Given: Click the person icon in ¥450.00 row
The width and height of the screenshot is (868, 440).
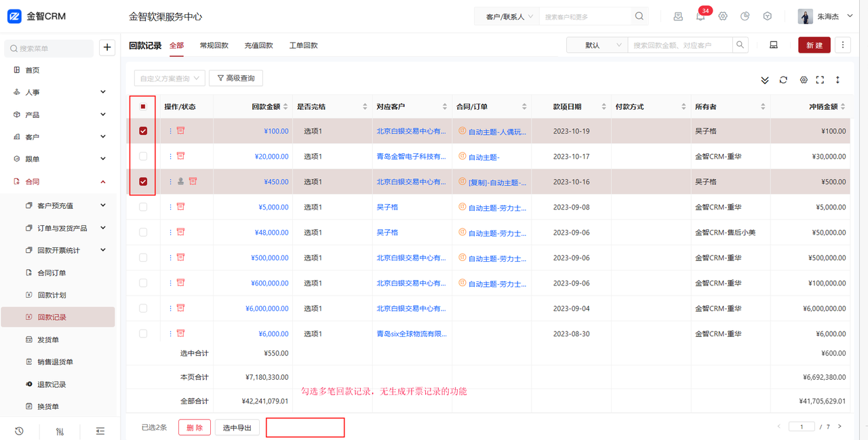Looking at the screenshot, I should click(181, 182).
